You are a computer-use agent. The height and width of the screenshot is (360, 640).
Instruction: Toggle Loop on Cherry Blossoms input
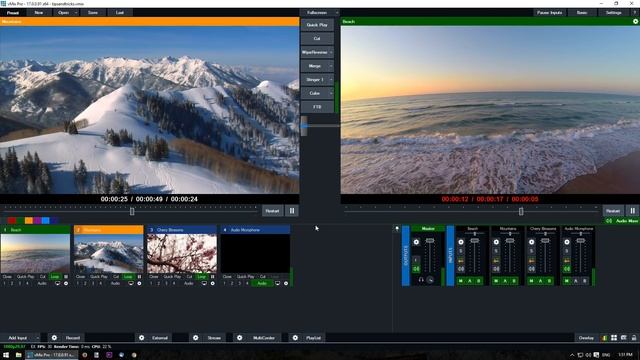(201, 277)
